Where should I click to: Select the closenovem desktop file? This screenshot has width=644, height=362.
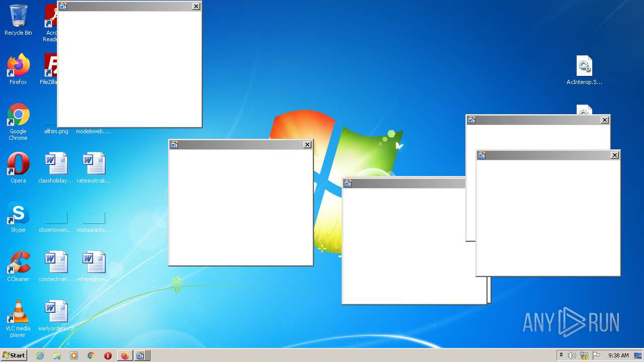point(56,221)
